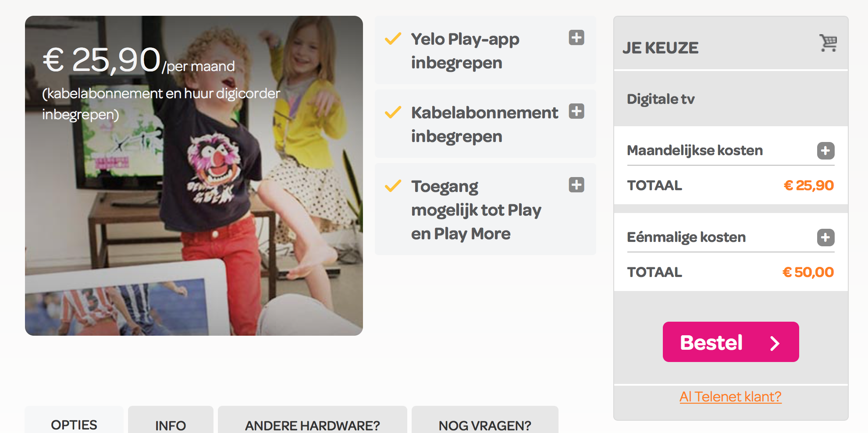This screenshot has height=433, width=868.
Task: Expand the Toegang mogelijk tot Play details
Action: [576, 185]
